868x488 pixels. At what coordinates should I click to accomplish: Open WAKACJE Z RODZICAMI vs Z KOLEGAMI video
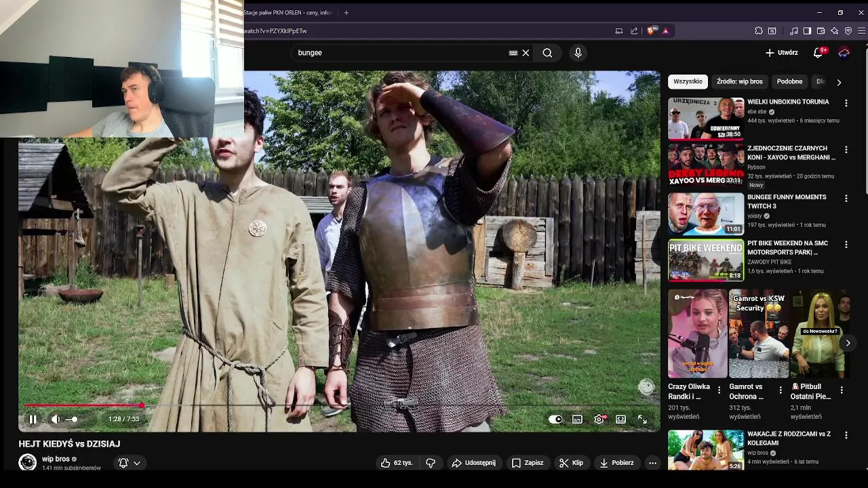(x=706, y=451)
